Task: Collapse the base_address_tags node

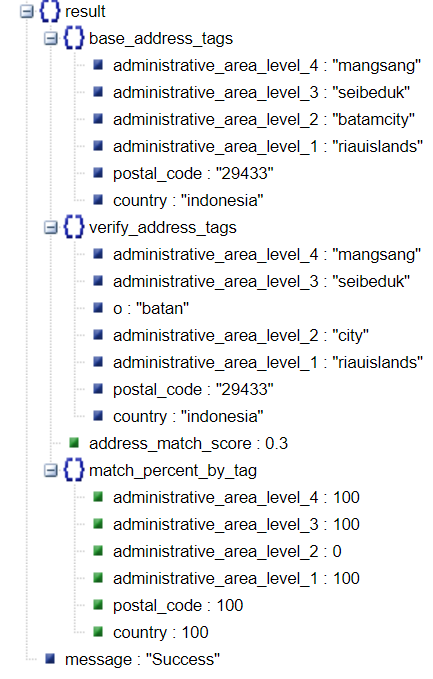Action: click(51, 39)
